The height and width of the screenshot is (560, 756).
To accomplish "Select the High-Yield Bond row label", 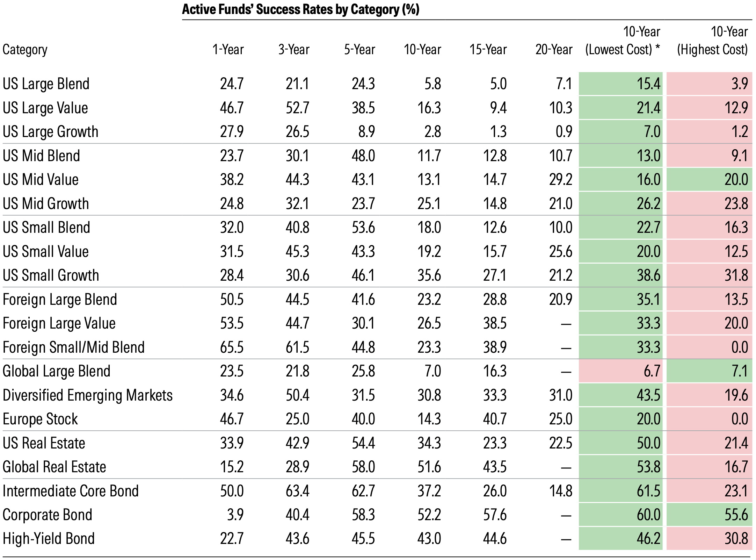I will [x=49, y=539].
